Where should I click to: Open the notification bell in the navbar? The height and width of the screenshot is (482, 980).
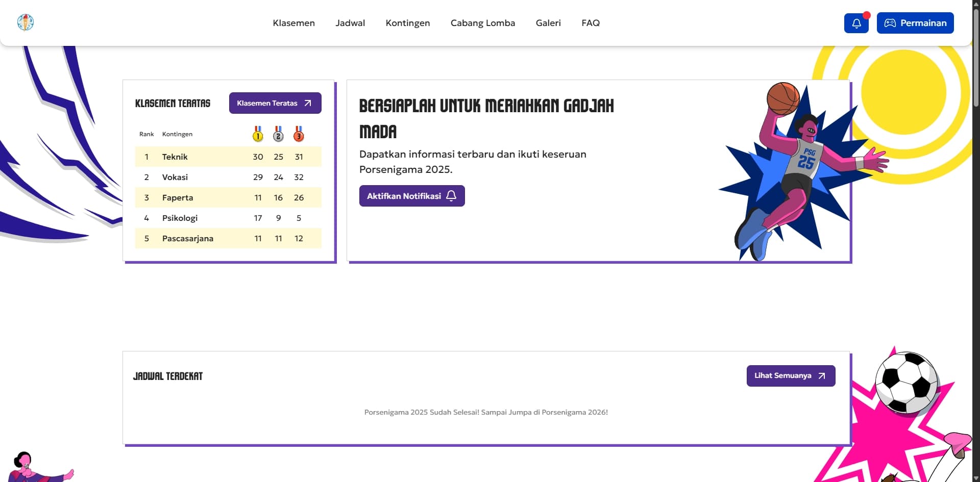[856, 23]
